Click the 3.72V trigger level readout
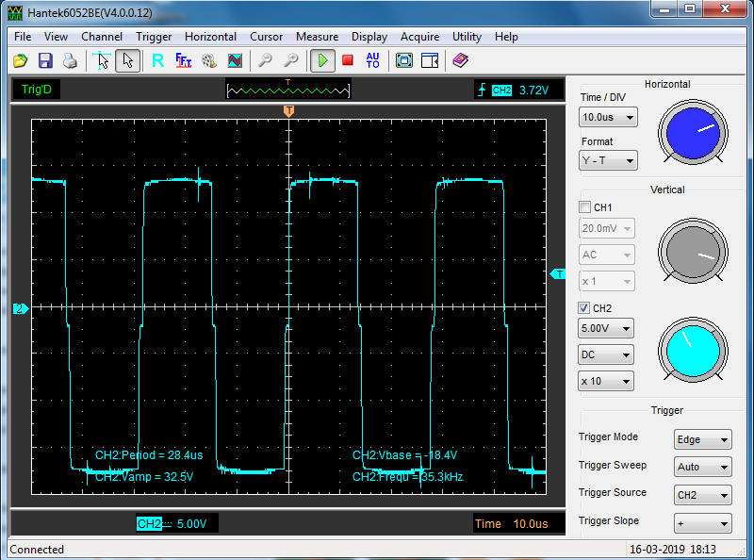The width and height of the screenshot is (754, 560). [533, 91]
